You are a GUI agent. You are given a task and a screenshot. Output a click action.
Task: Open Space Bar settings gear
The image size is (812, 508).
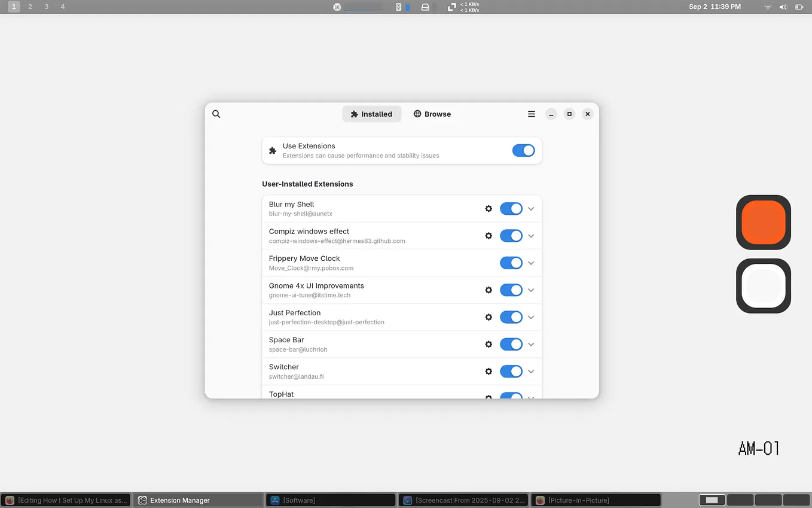[489, 344]
